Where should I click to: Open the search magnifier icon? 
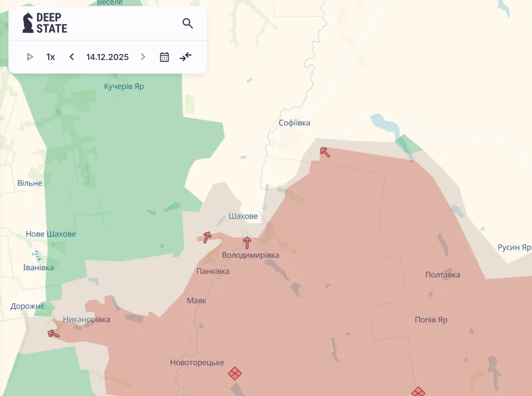[188, 23]
